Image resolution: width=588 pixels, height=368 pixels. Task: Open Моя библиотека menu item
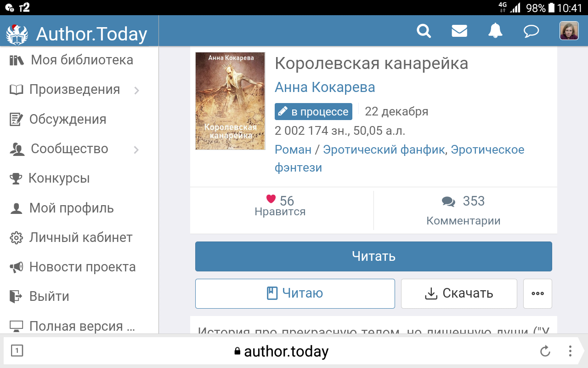click(x=82, y=60)
